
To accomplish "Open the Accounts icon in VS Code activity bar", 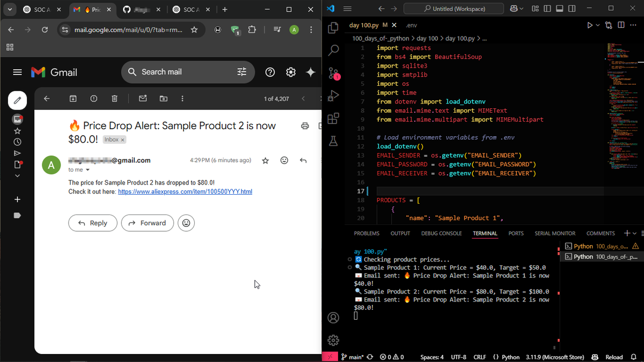I will (333, 317).
